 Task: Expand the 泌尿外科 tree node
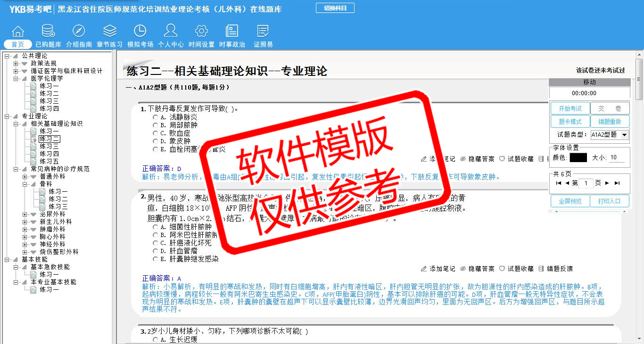25,214
